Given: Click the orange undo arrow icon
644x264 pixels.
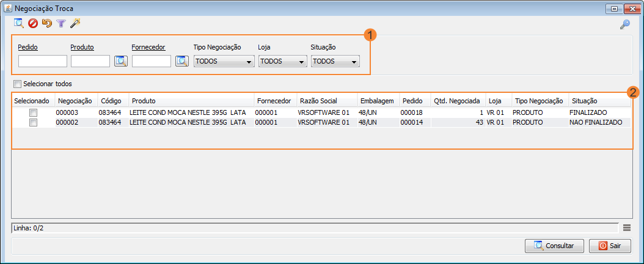Looking at the screenshot, I should (x=47, y=23).
